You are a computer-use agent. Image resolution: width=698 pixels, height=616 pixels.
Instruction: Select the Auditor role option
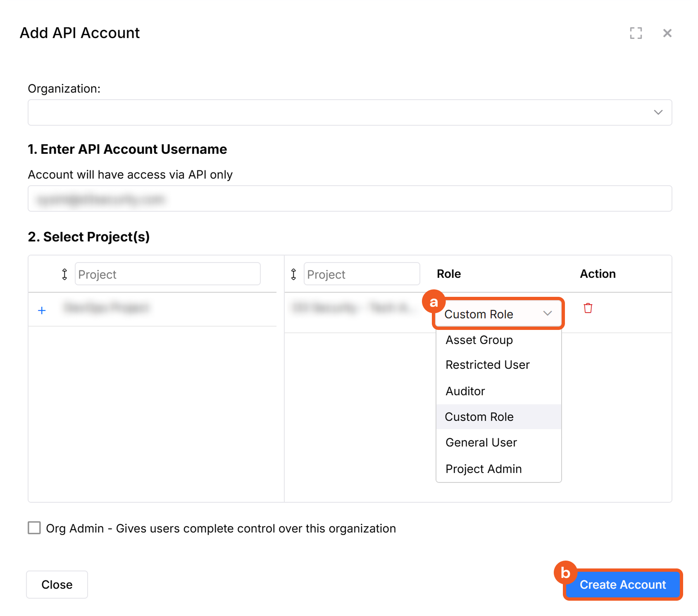pyautogui.click(x=465, y=391)
